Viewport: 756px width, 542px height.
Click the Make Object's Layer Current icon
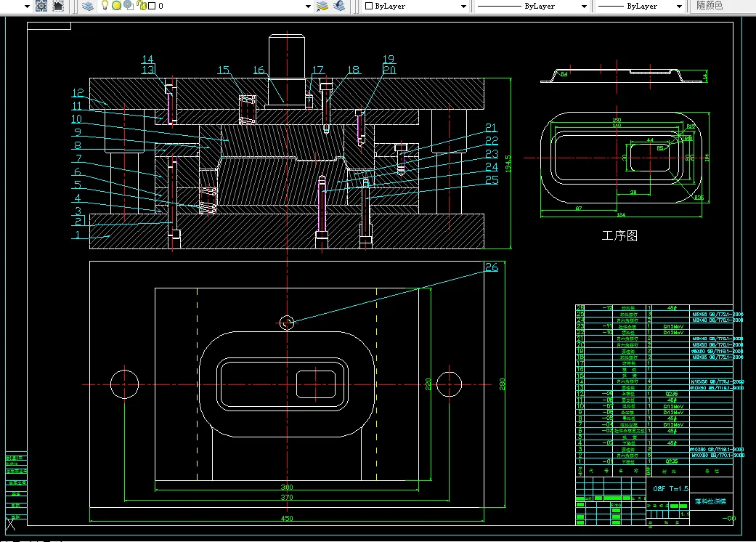pyautogui.click(x=323, y=6)
